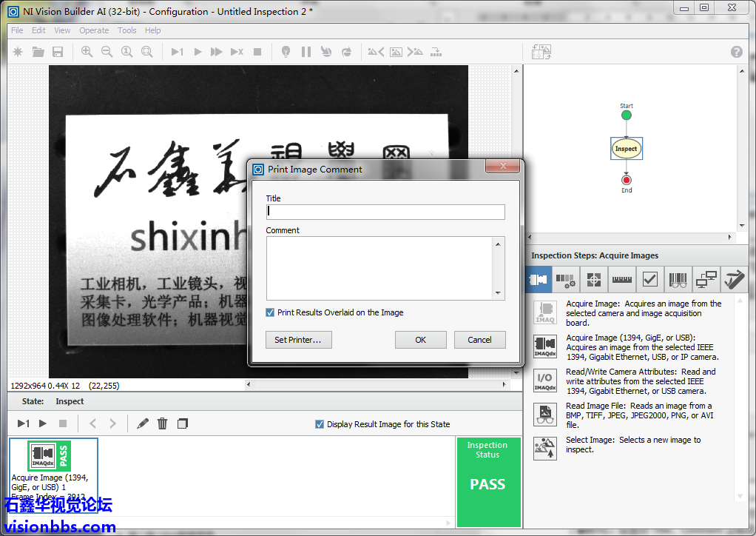Open the barcode Identify Parts steps tab

678,280
